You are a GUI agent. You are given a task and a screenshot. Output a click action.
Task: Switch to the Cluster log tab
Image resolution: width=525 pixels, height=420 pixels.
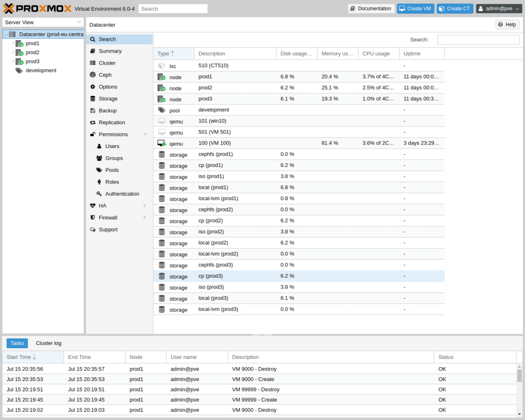[x=48, y=343]
